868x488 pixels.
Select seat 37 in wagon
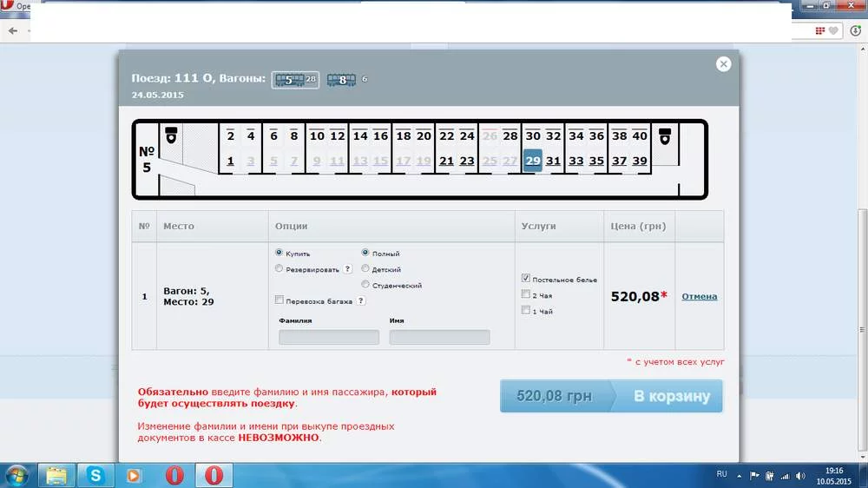619,162
